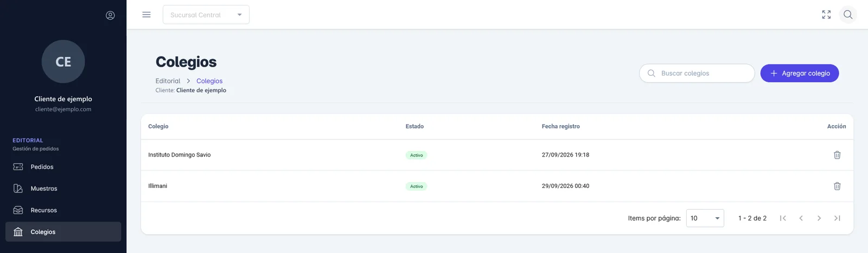Go to the next page arrow

tap(819, 218)
